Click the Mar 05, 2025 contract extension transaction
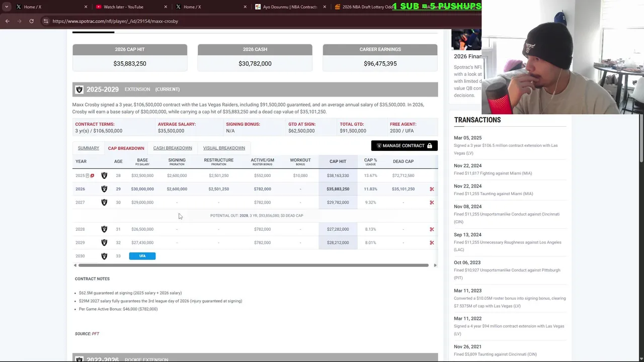Screen dimensions: 644x362 pyautogui.click(x=510, y=145)
